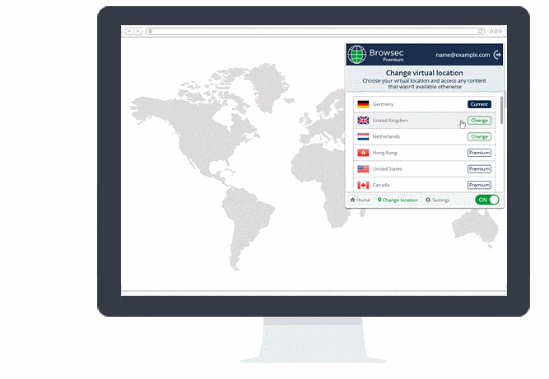This screenshot has height=379, width=549.
Task: Click Change button for United Kingdom
Action: coord(479,120)
